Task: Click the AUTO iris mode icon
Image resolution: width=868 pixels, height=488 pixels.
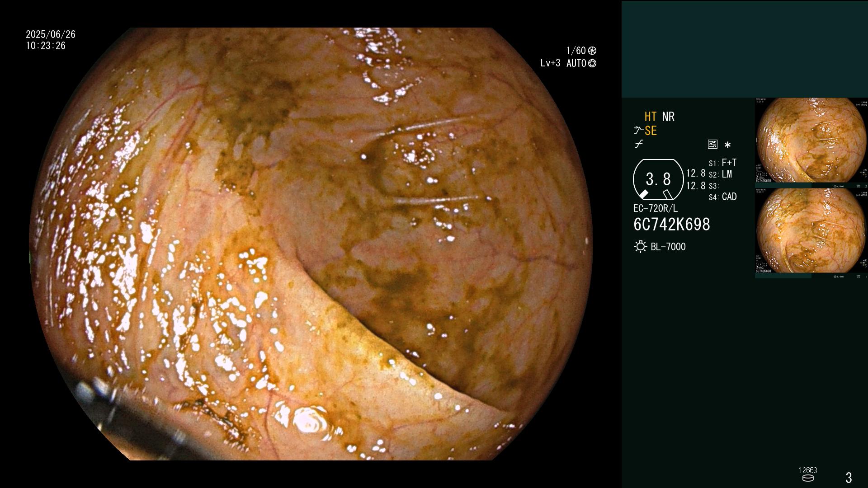Action: point(592,63)
